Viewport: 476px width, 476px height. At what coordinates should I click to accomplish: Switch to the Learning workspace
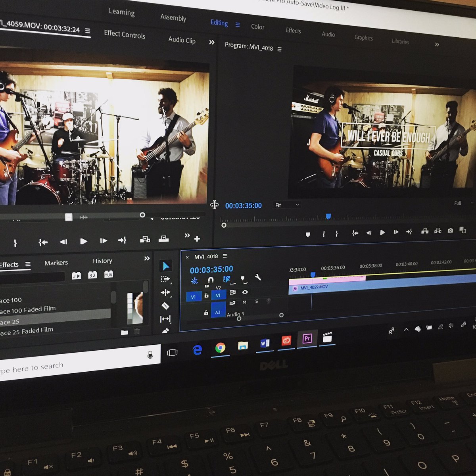[x=122, y=12]
